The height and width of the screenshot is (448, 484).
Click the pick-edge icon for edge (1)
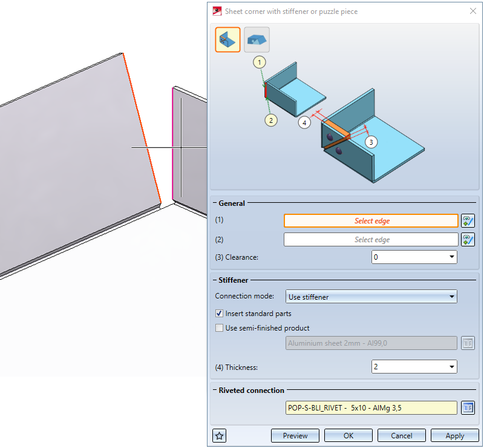468,220
